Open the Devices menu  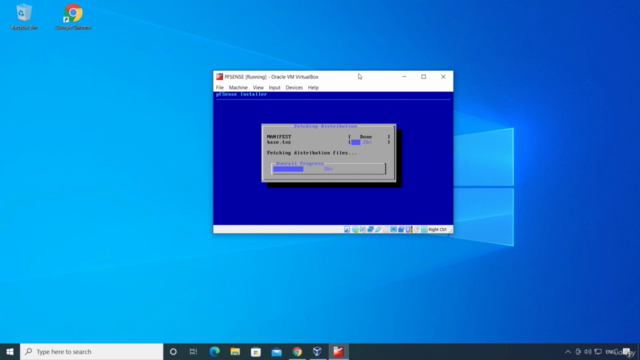tap(294, 87)
